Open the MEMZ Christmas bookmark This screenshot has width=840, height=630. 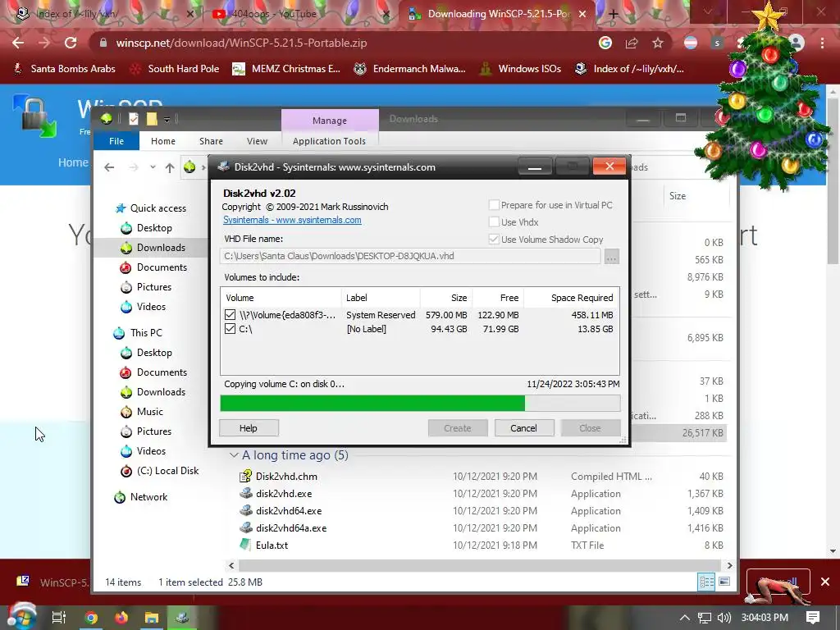coord(286,69)
